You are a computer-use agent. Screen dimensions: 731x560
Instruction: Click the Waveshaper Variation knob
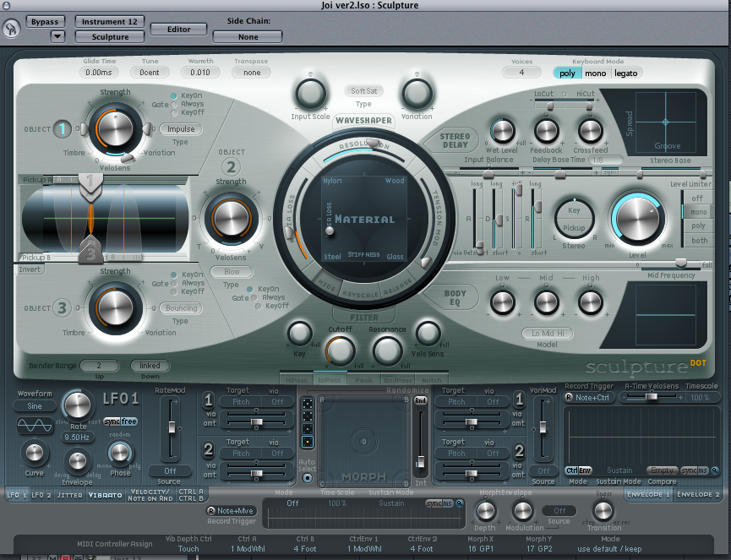click(417, 94)
